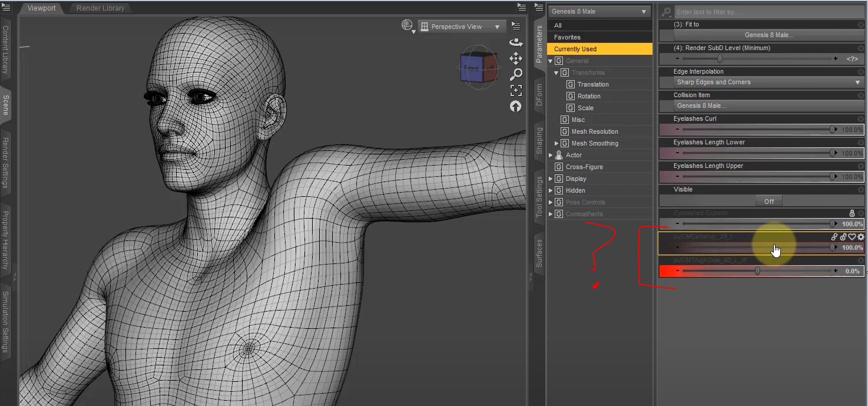Image resolution: width=868 pixels, height=406 pixels.
Task: Open the Genesis 8 Male node dropdown
Action: pyautogui.click(x=599, y=11)
